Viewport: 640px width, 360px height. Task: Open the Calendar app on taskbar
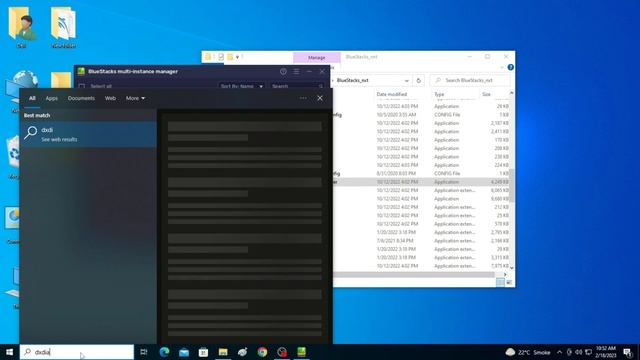(x=203, y=352)
